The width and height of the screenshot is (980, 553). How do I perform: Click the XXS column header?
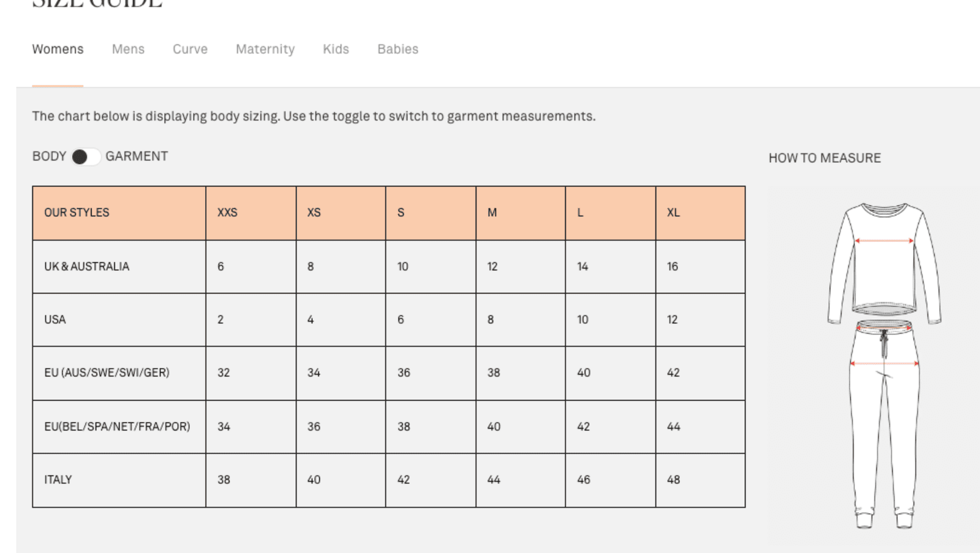pyautogui.click(x=227, y=213)
